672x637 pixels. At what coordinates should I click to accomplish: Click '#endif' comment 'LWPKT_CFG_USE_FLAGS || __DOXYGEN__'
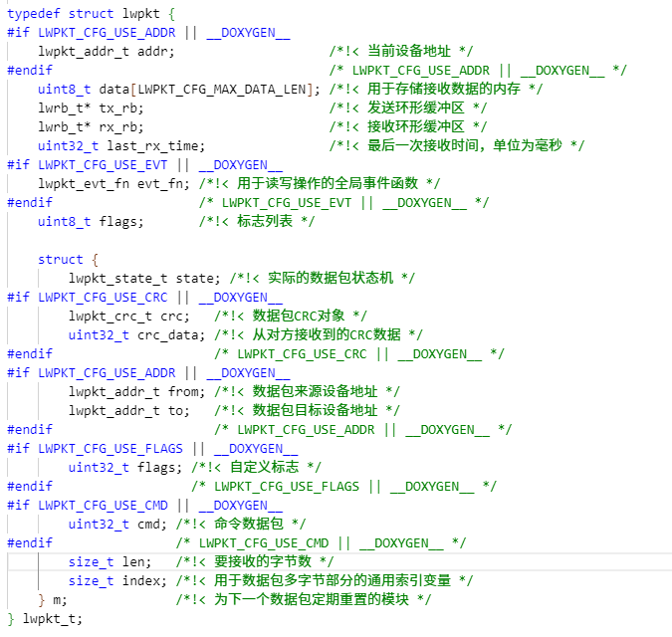(344, 487)
